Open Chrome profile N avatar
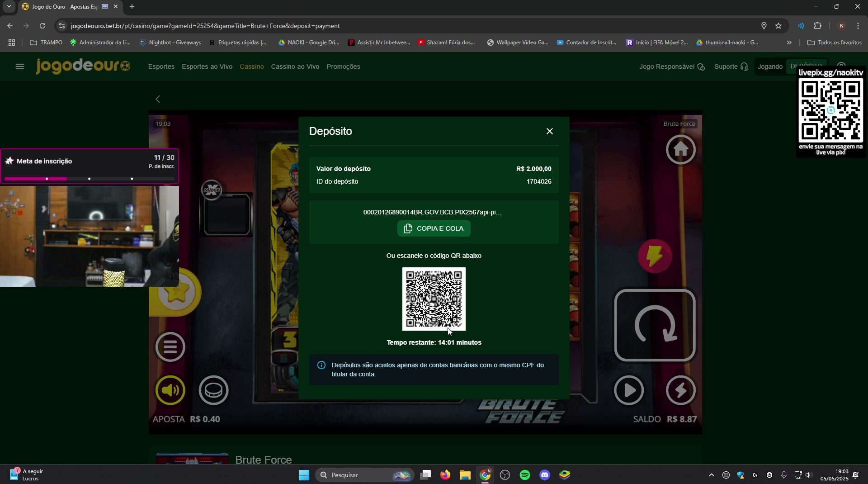 (841, 26)
